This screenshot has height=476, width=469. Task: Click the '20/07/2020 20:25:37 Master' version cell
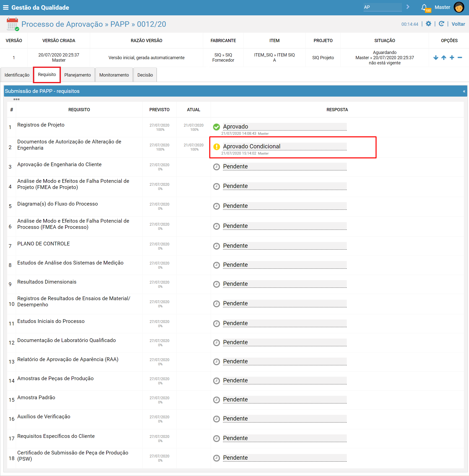(59, 57)
